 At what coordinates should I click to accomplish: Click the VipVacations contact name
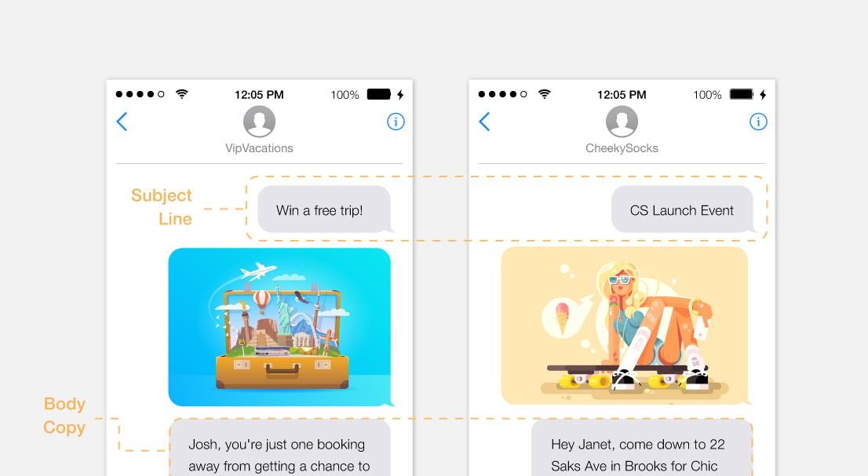pyautogui.click(x=259, y=148)
